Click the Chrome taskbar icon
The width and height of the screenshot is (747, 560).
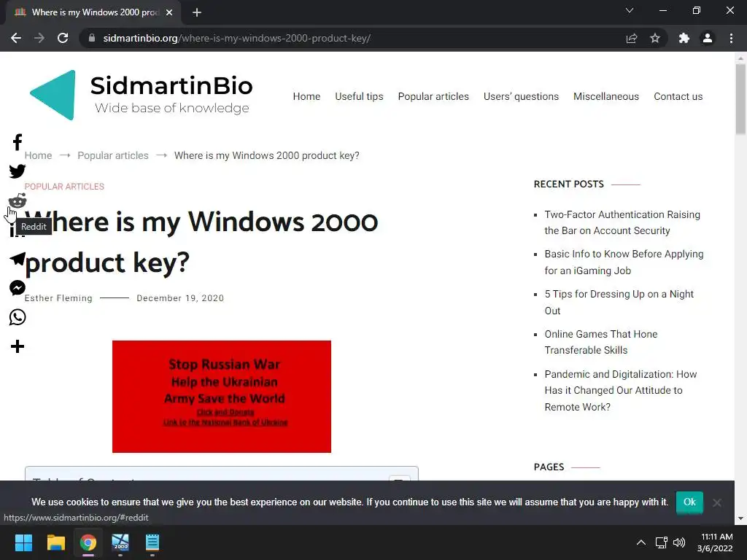tap(88, 542)
